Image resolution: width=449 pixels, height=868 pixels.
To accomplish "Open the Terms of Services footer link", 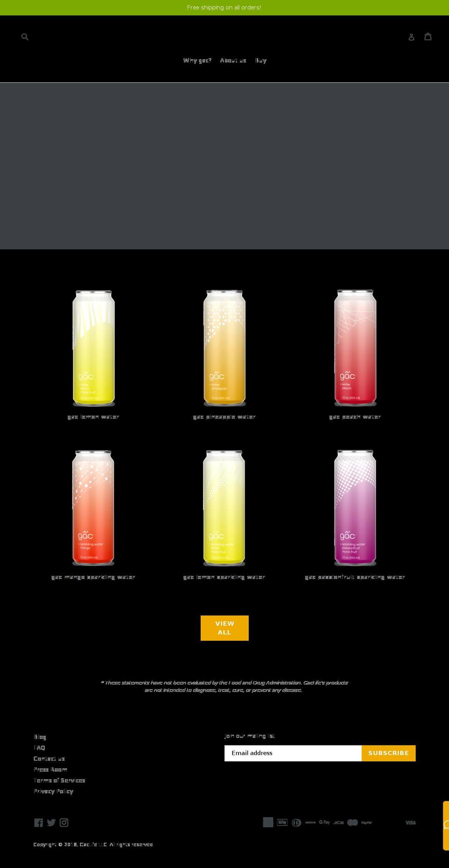I will 59,780.
